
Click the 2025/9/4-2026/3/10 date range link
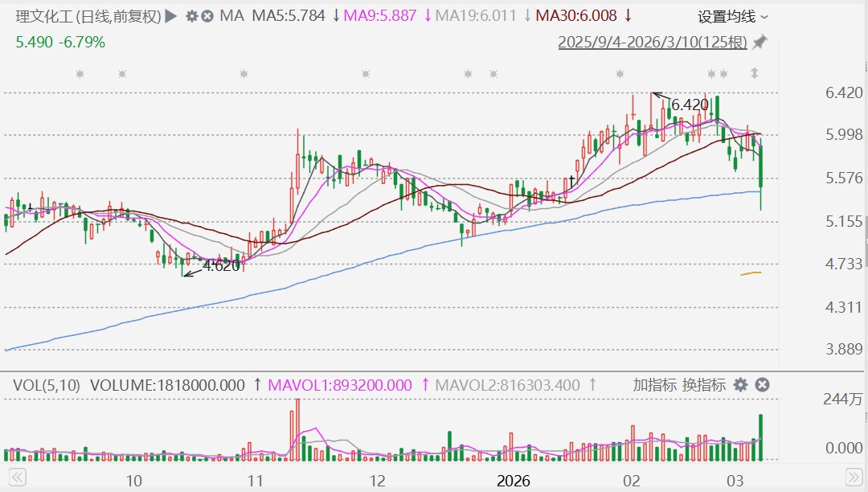click(x=653, y=43)
